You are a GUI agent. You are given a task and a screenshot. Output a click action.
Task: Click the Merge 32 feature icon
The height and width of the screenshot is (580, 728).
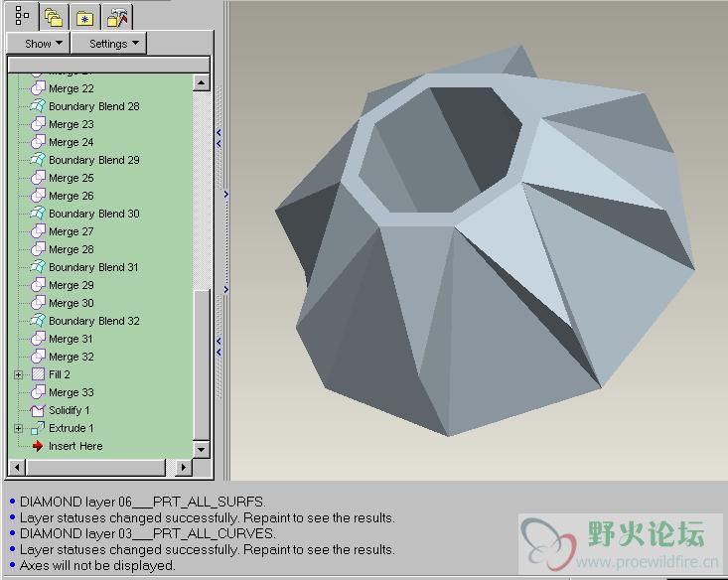coord(38,357)
